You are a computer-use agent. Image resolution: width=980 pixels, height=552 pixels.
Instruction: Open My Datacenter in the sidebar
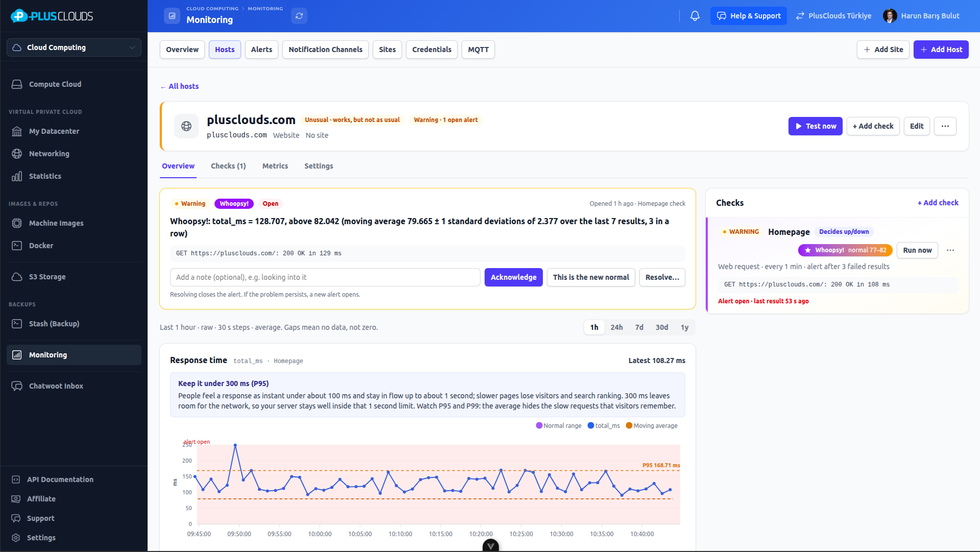pos(74,131)
